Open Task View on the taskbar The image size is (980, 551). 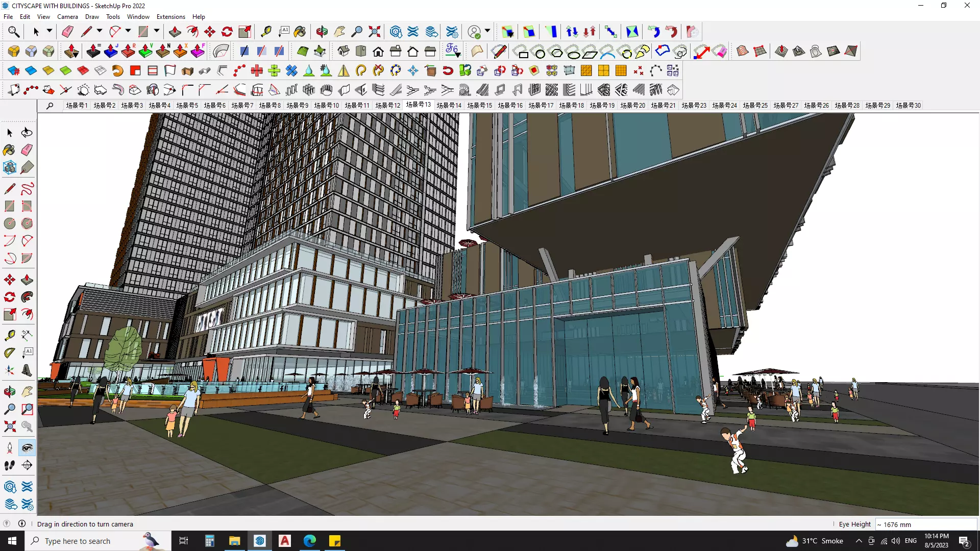pos(184,541)
